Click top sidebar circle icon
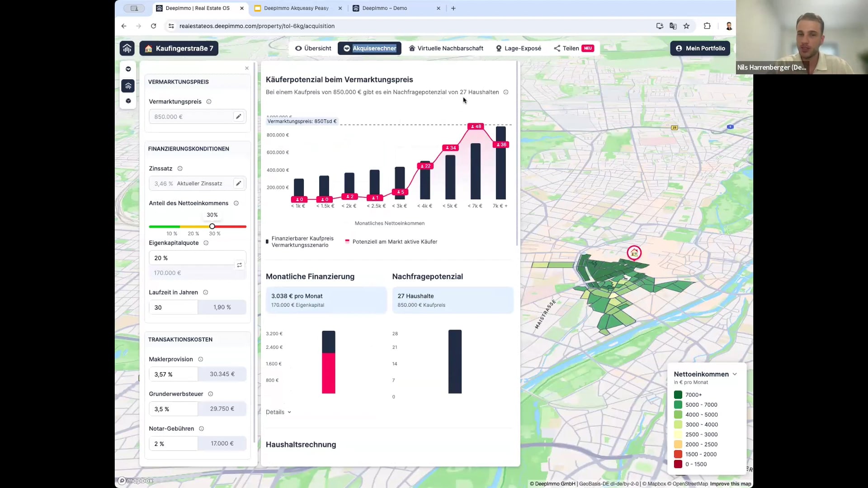The width and height of the screenshot is (868, 488). (x=128, y=69)
